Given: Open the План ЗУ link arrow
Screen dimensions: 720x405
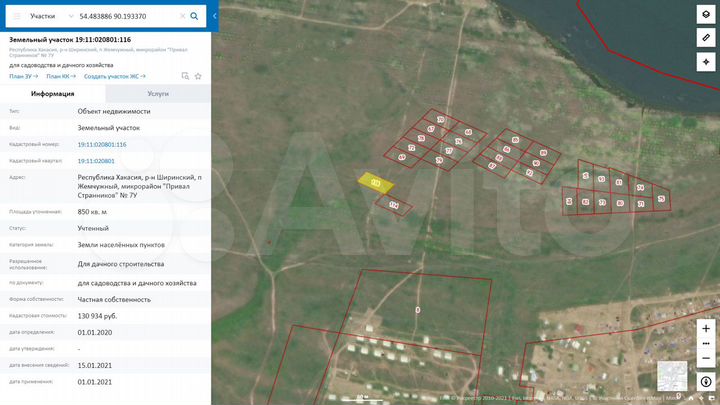Looking at the screenshot, I should click(x=24, y=76).
